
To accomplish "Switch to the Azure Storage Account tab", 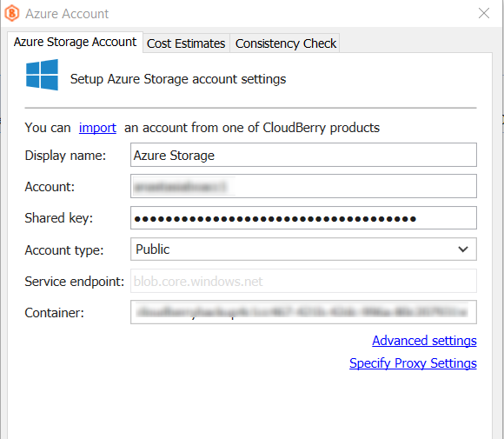I will tap(75, 42).
